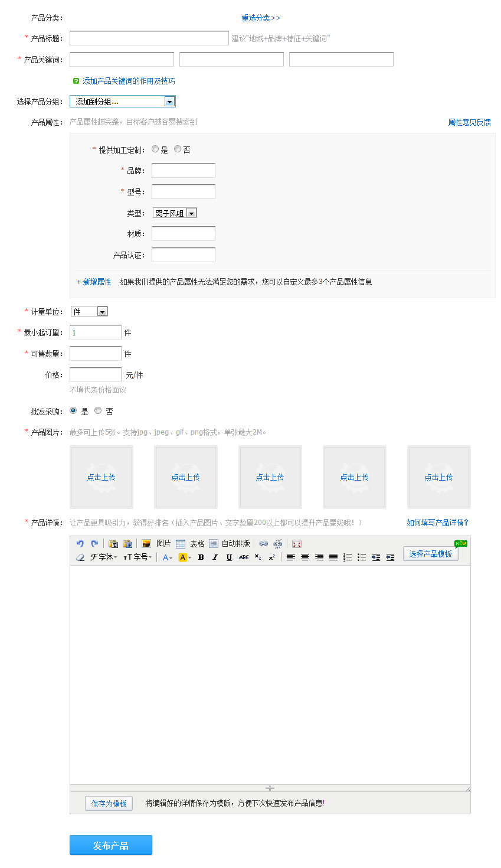Open the 重选分类 link
501x868 pixels.
(x=261, y=18)
